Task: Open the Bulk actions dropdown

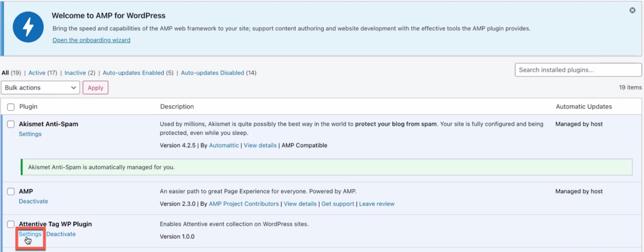Action: click(40, 88)
